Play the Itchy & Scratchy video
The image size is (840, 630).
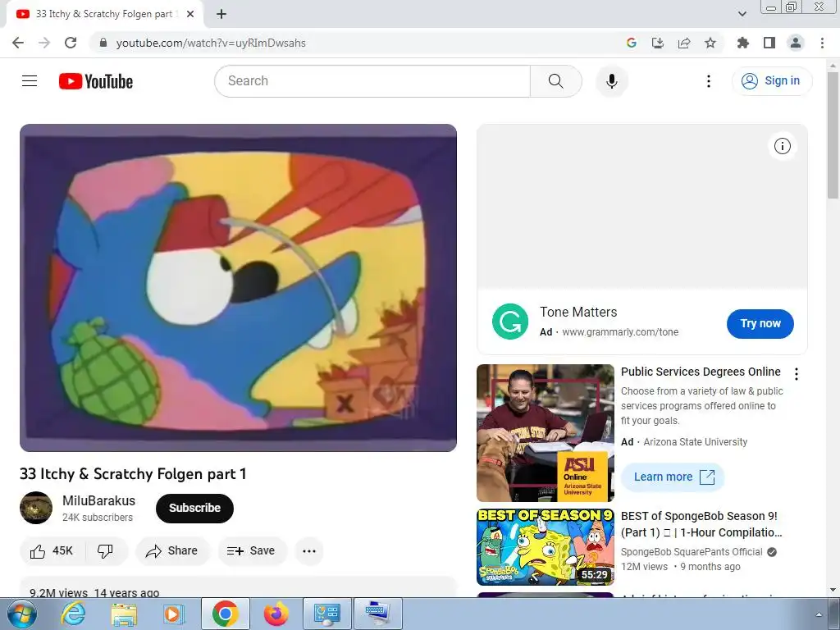(239, 288)
